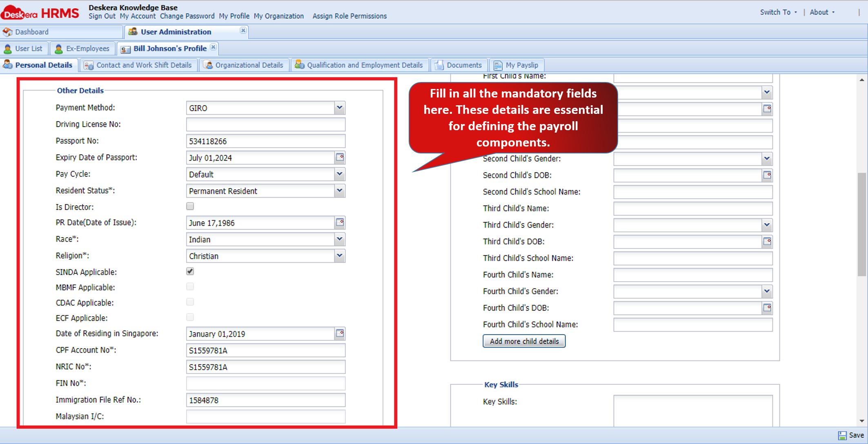Click the vertical scrollbar thumb
Screen dimensions: 868x444
tap(861, 224)
